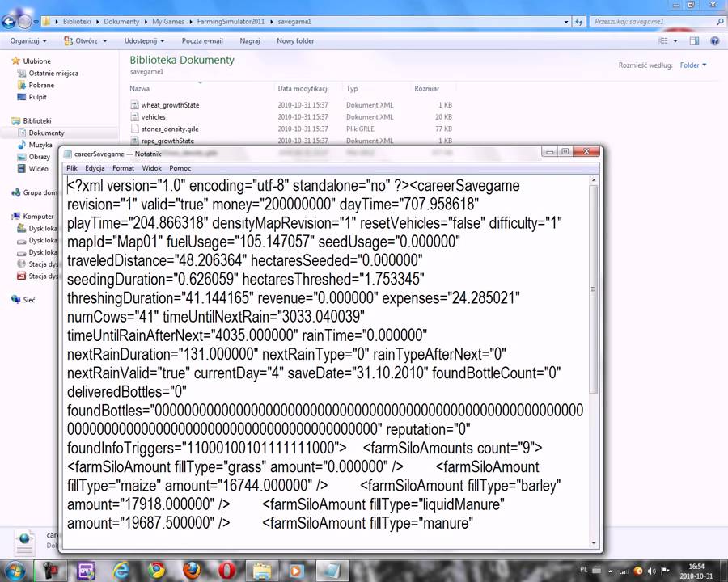The image size is (728, 582).
Task: Select the stones_density.grle file
Action: (x=170, y=129)
